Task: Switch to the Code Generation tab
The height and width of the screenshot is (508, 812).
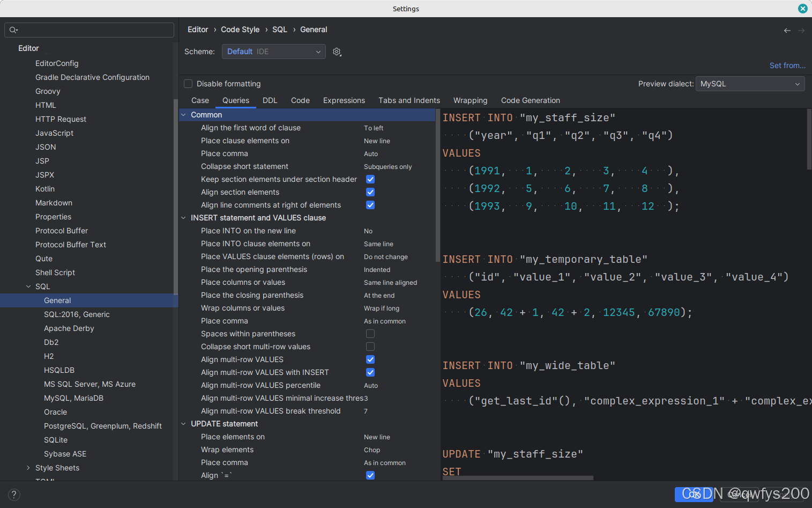Action: pos(531,100)
